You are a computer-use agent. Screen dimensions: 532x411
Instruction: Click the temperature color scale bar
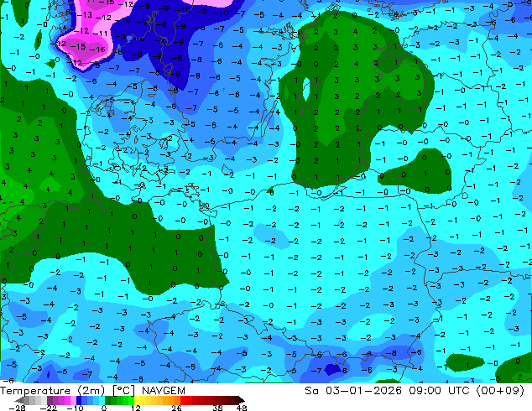(129, 400)
